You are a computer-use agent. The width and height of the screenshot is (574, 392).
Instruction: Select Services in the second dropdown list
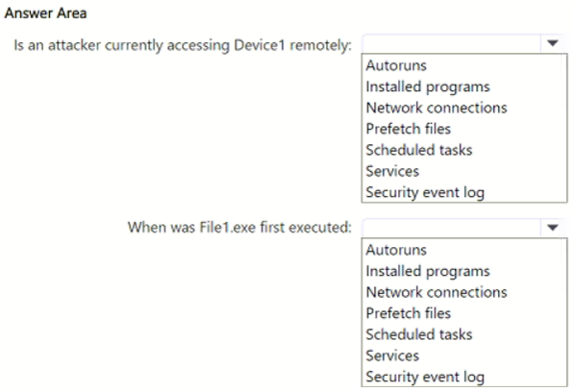click(x=392, y=355)
